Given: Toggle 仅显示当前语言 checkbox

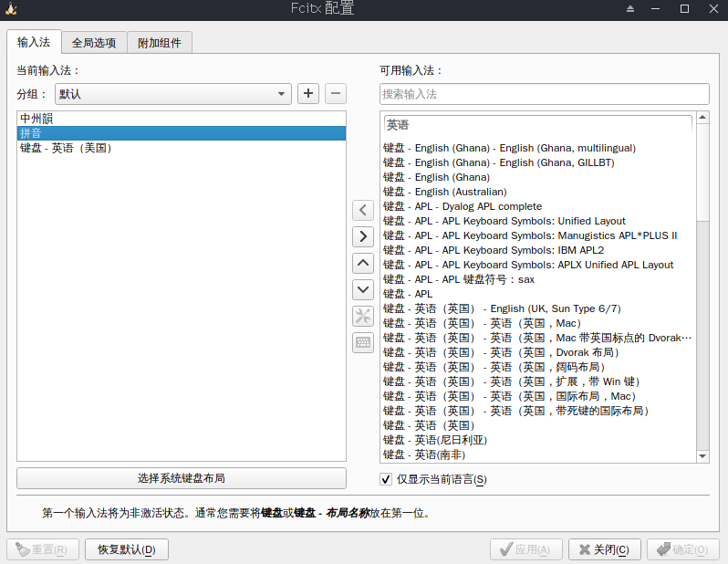Looking at the screenshot, I should [x=386, y=479].
